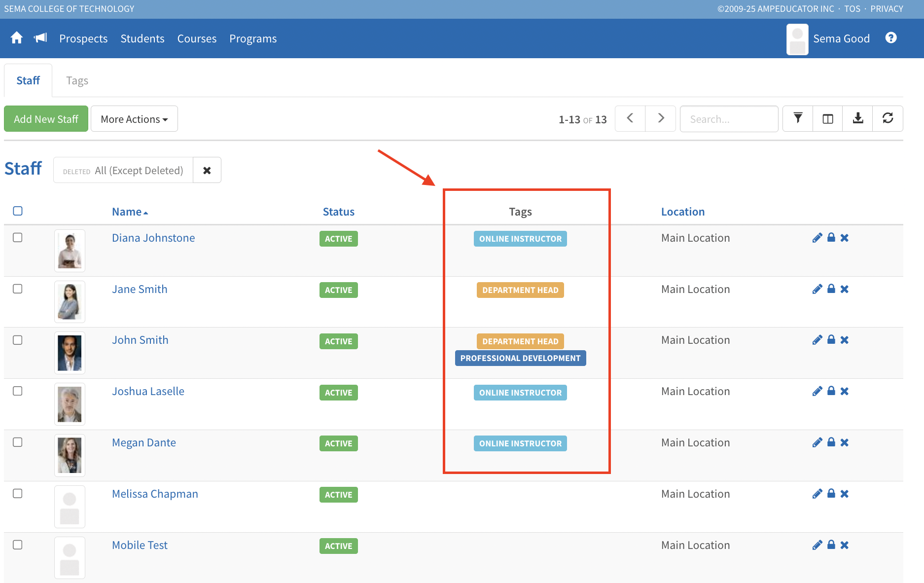Edit Diana Johnstone with pencil icon
The image size is (924, 583).
click(817, 238)
